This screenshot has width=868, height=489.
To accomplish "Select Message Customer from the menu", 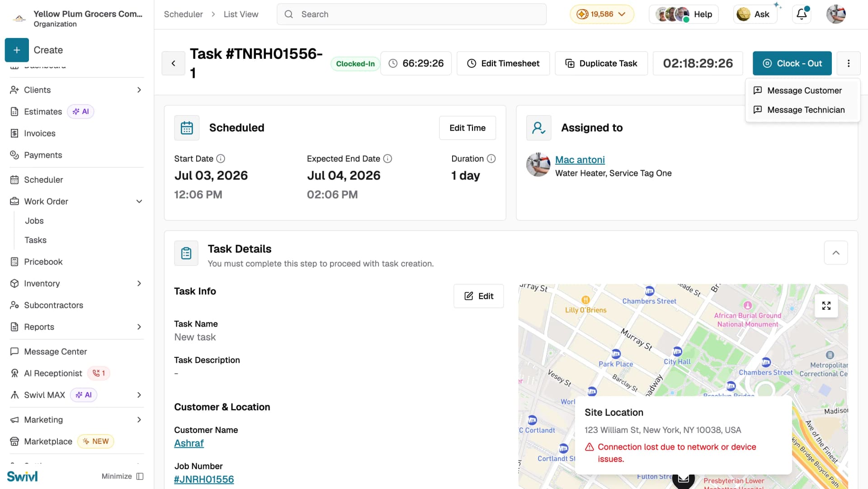I will click(x=803, y=90).
